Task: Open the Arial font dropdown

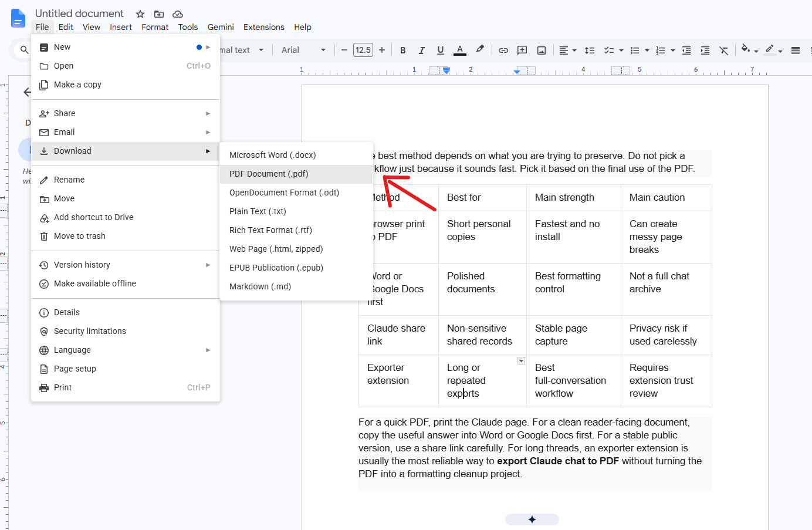Action: click(x=303, y=50)
